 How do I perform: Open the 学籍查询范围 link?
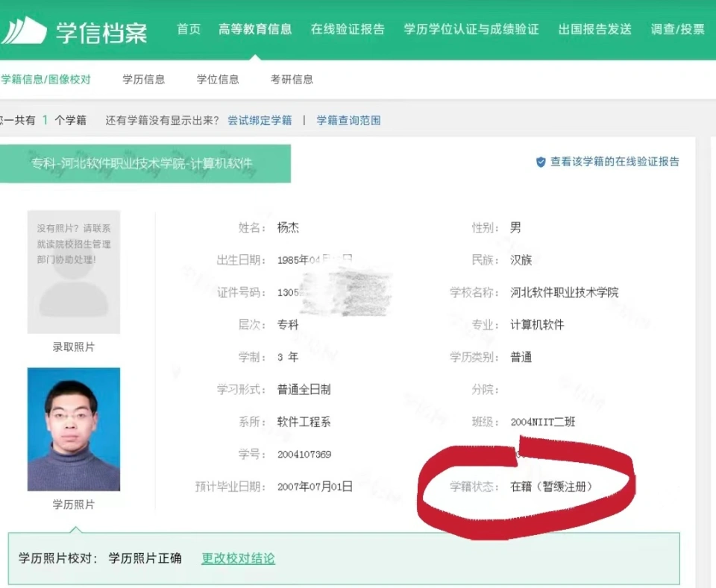click(x=348, y=121)
